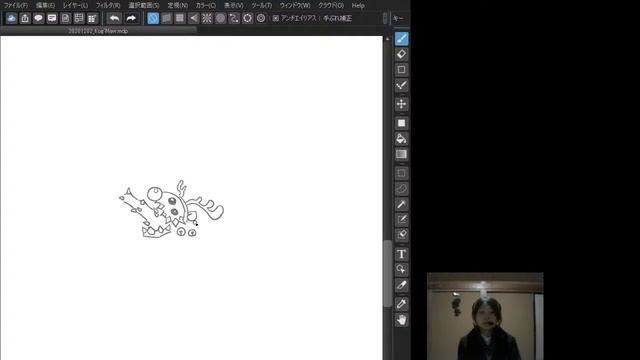Click the concentric-circle snap settings icon

pos(261,18)
